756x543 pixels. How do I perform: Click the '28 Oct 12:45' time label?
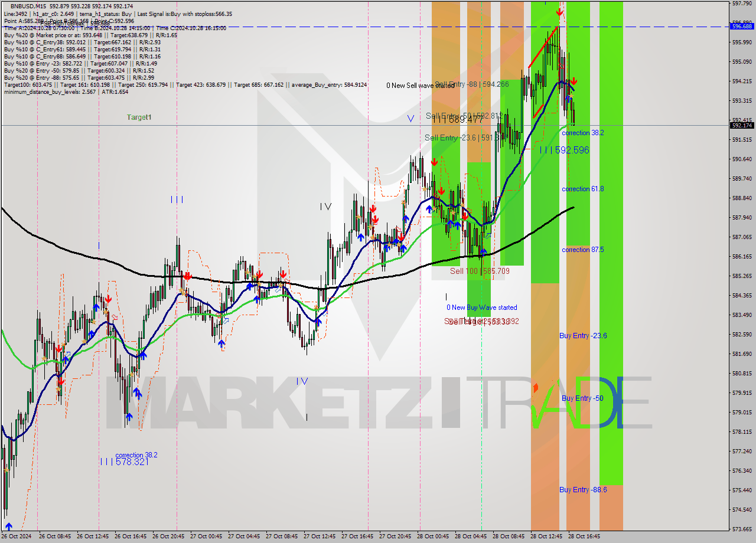tap(546, 537)
